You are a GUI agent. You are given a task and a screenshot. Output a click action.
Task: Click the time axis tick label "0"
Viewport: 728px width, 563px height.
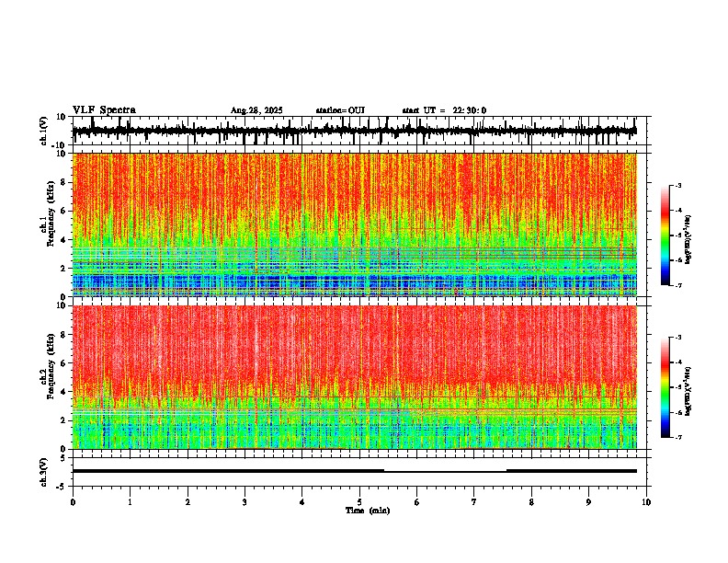(73, 502)
